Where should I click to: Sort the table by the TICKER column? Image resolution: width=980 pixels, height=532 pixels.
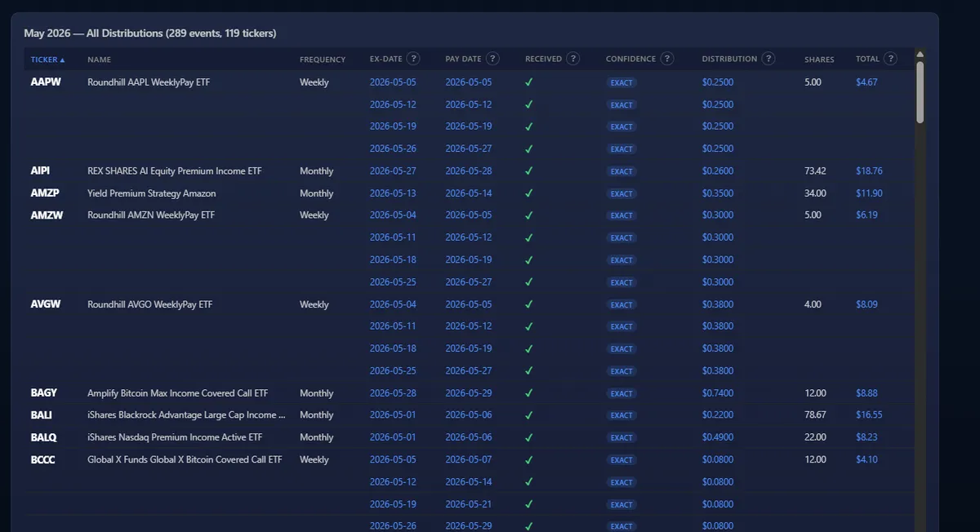pos(47,60)
